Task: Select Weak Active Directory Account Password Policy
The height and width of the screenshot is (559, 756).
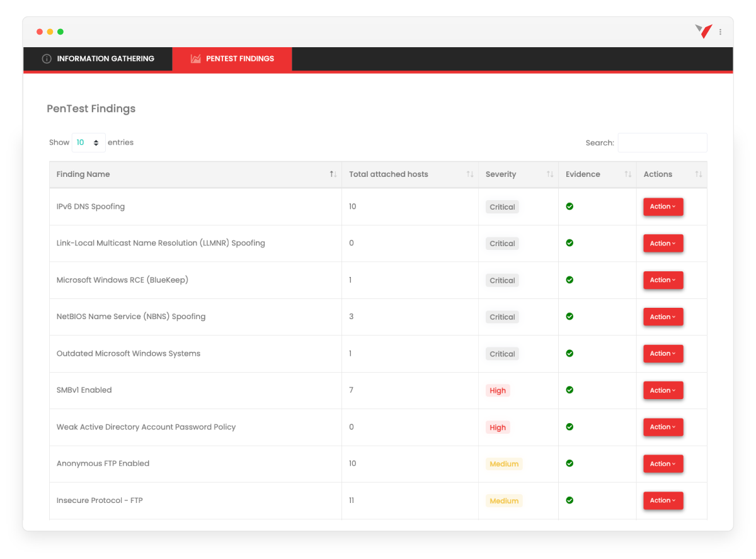Action: (x=146, y=427)
